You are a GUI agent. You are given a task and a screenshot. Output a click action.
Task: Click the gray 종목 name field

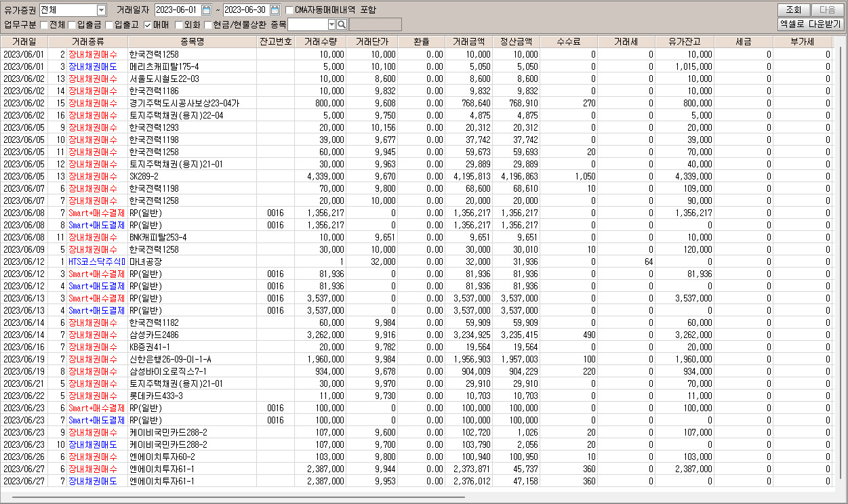(x=375, y=25)
